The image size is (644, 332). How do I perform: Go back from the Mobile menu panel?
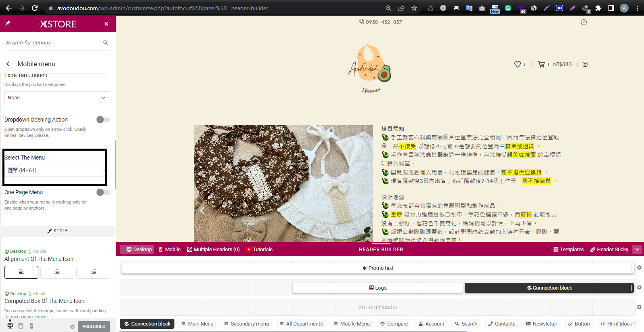tap(8, 64)
